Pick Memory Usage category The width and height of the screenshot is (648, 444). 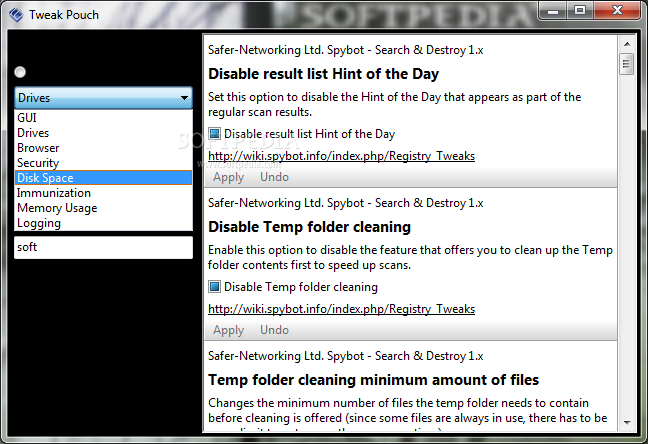click(57, 208)
